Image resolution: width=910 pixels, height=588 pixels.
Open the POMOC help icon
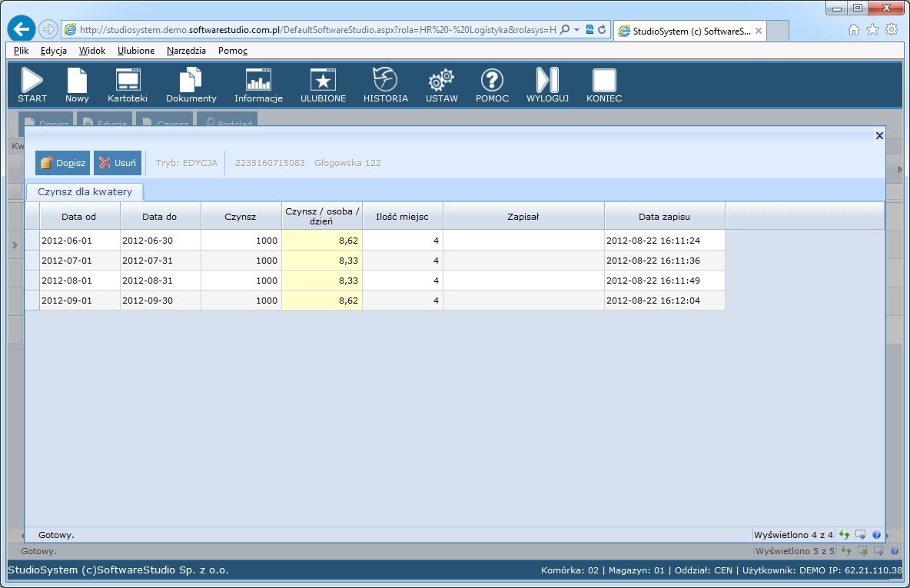pyautogui.click(x=492, y=85)
